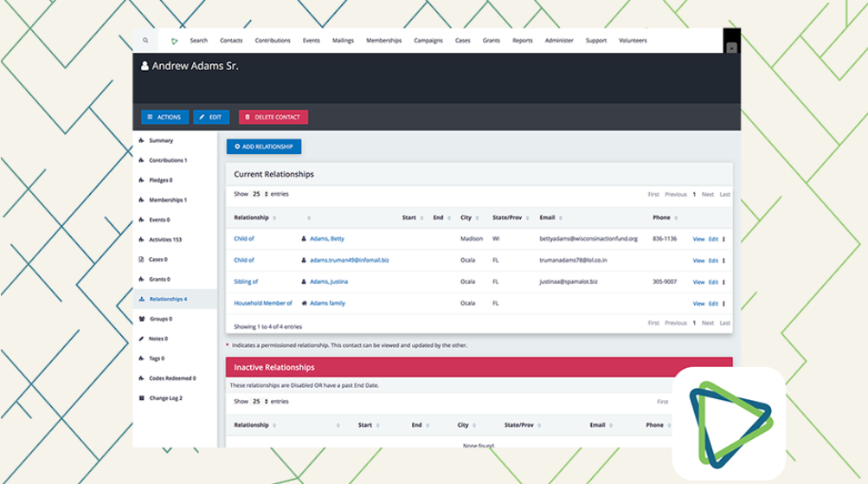The width and height of the screenshot is (868, 484).
Task: Open the Memberships menu
Action: 383,41
